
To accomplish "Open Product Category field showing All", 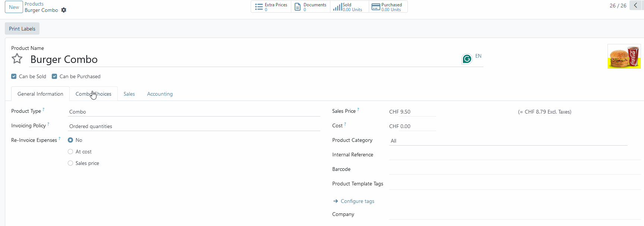I will click(x=508, y=141).
